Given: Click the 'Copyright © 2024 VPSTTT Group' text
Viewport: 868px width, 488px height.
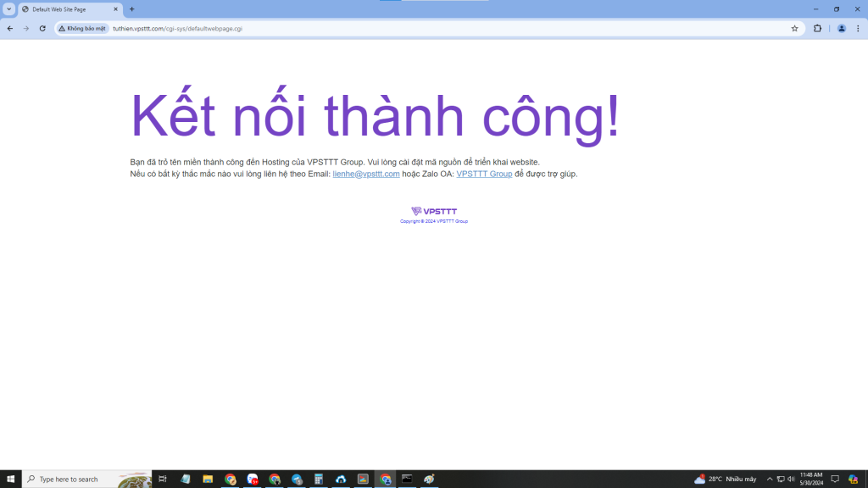Looking at the screenshot, I should tap(434, 221).
